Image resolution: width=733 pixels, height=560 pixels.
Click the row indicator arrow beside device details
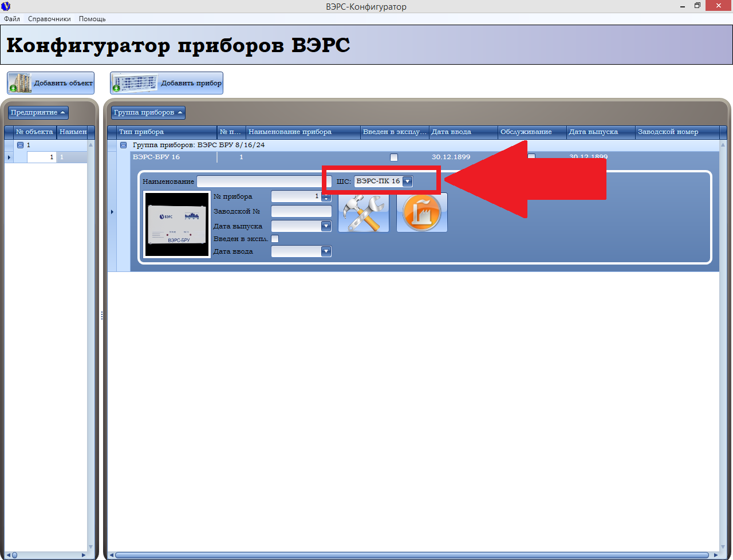(112, 212)
